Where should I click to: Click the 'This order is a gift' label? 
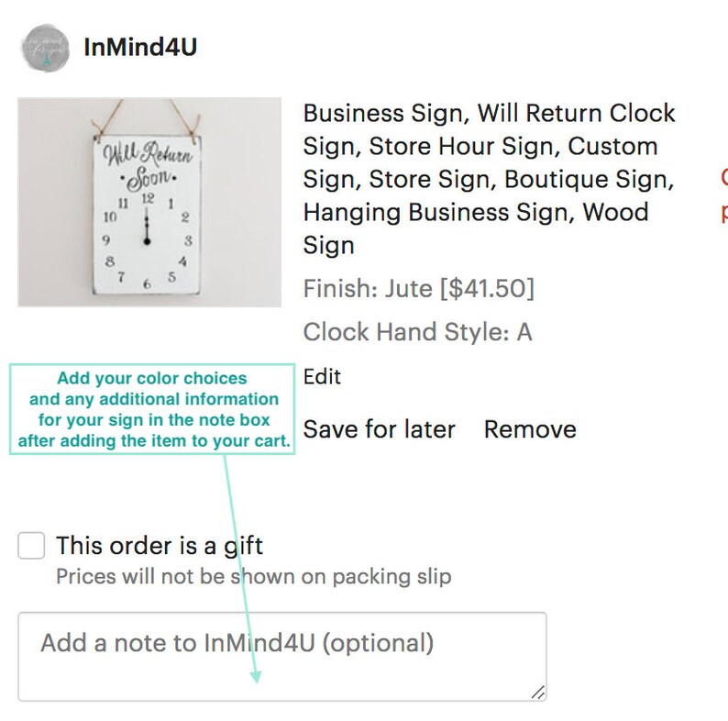pos(160,546)
